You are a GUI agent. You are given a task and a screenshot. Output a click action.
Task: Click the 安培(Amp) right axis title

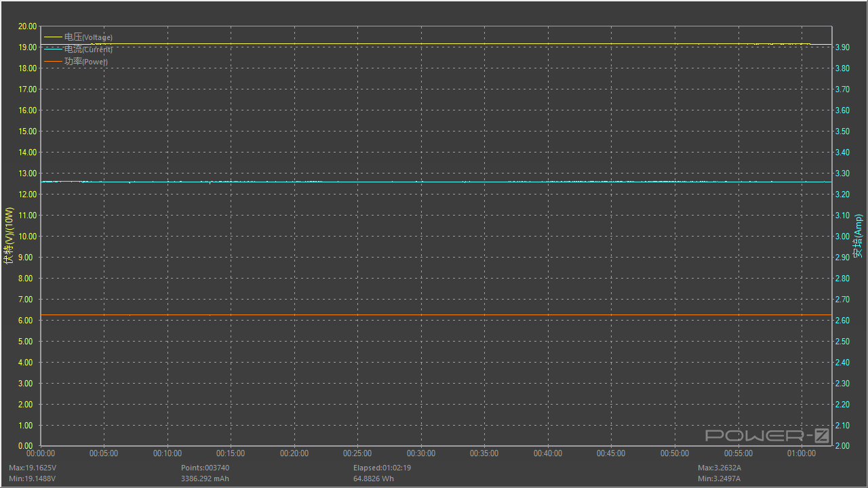[859, 236]
